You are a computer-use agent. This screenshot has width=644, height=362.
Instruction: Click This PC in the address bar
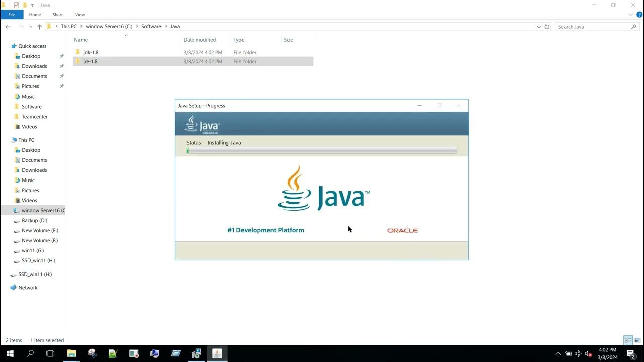69,27
